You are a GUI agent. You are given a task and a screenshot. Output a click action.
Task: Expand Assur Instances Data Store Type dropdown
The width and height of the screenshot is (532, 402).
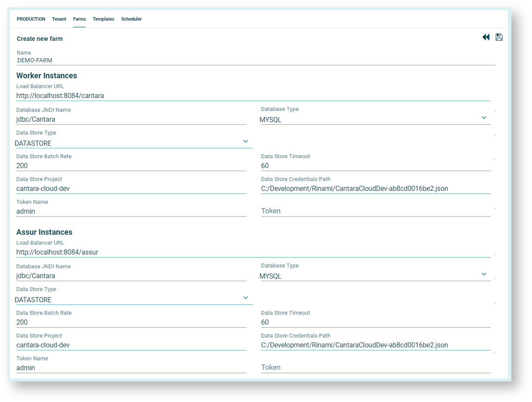click(245, 298)
